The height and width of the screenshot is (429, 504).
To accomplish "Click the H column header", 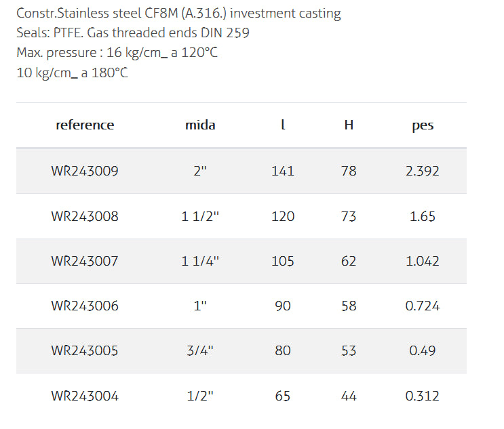I will click(x=349, y=125).
